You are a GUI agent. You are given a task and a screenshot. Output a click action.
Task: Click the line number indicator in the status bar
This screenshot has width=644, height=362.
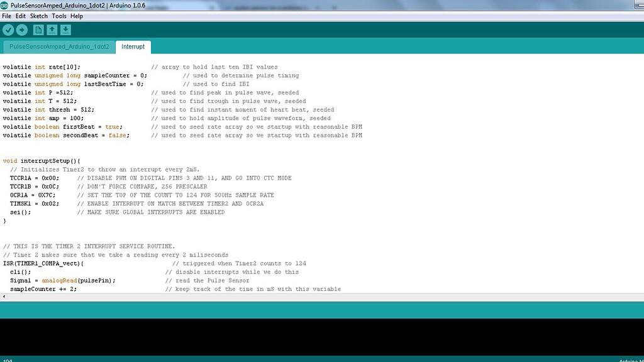(6, 358)
